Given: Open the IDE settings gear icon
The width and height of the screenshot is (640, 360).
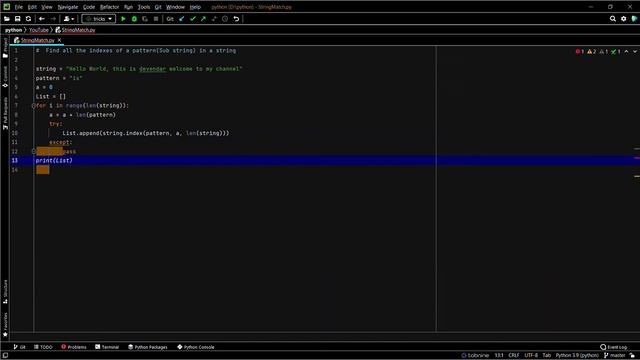Looking at the screenshot, I should (x=624, y=19).
